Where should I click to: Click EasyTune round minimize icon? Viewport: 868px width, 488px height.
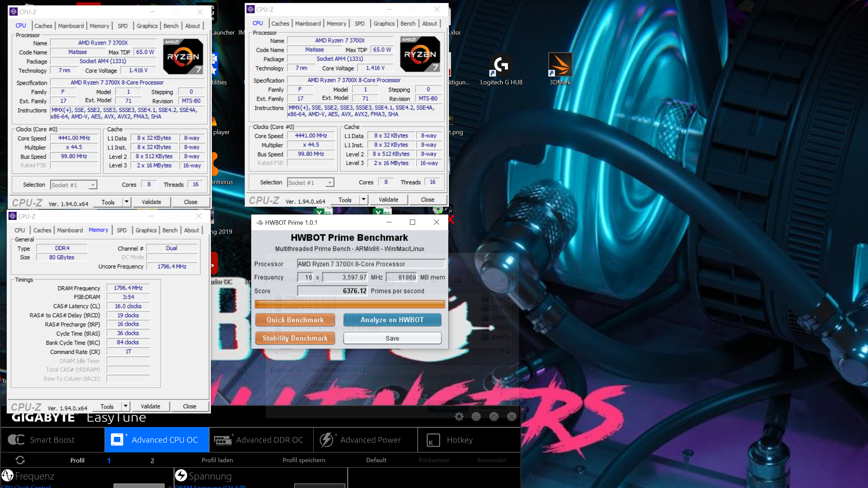click(x=476, y=416)
